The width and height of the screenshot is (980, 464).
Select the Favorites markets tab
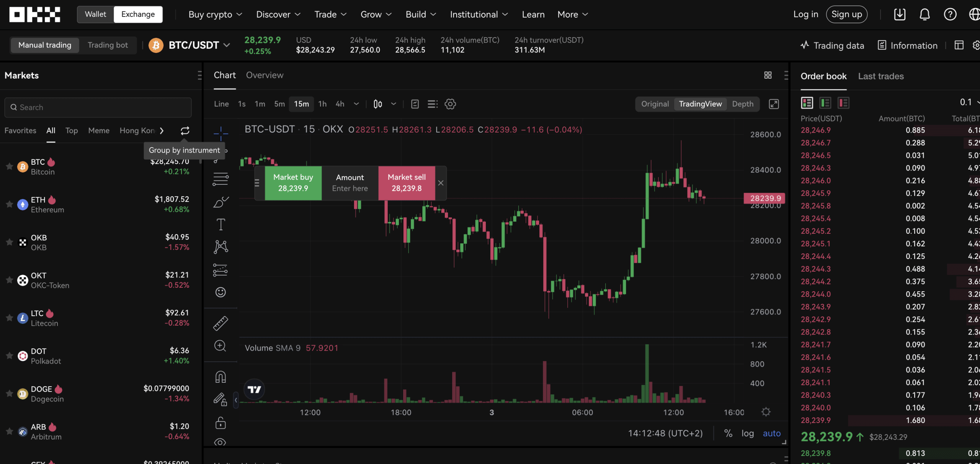coord(20,131)
